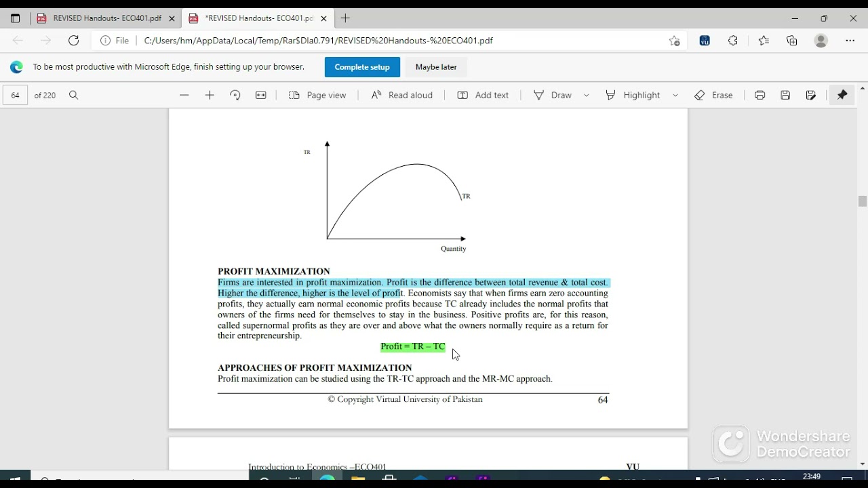This screenshot has width=868, height=488.
Task: Open the Page view options
Action: click(317, 96)
